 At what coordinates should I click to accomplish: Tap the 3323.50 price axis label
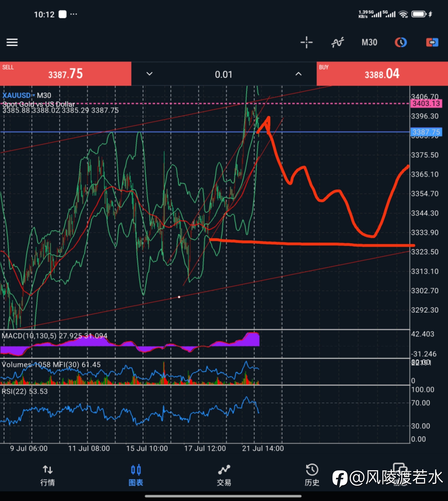(x=425, y=252)
